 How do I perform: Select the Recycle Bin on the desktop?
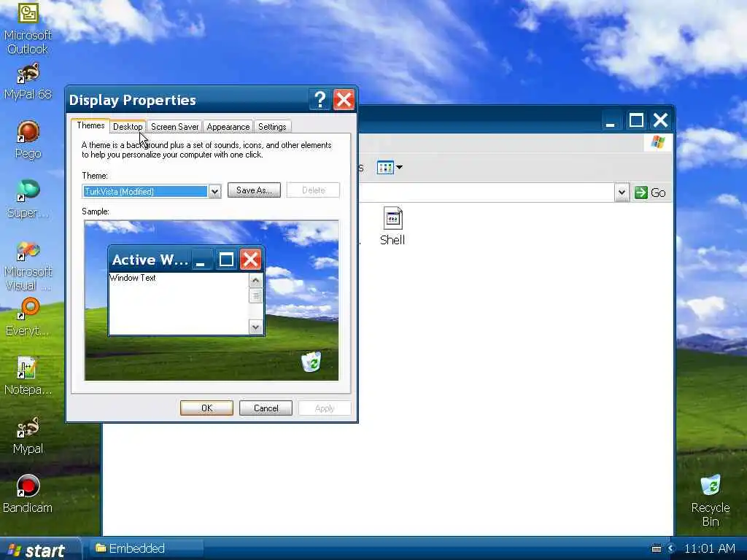[711, 500]
